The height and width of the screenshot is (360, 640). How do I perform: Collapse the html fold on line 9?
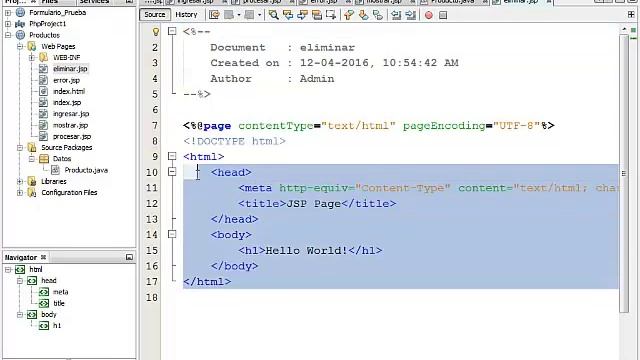point(172,156)
